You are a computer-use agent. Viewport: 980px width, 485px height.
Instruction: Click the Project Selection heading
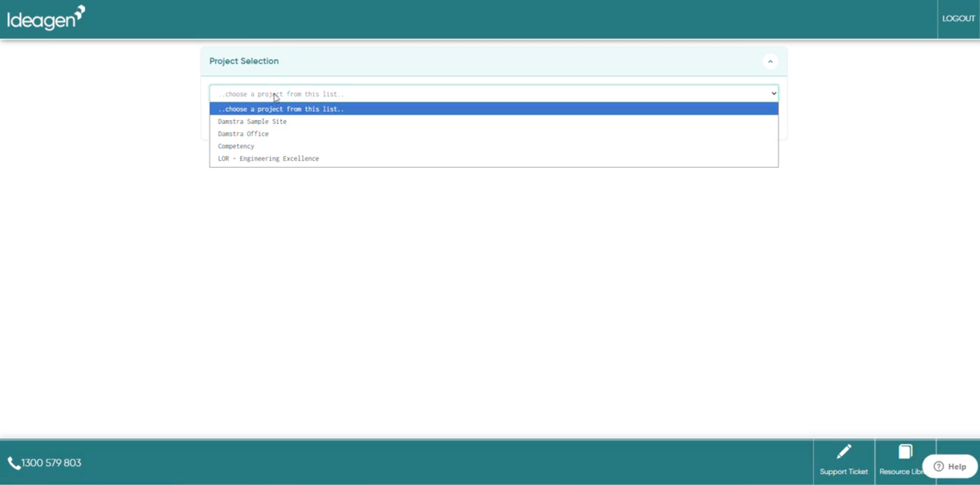[244, 61]
